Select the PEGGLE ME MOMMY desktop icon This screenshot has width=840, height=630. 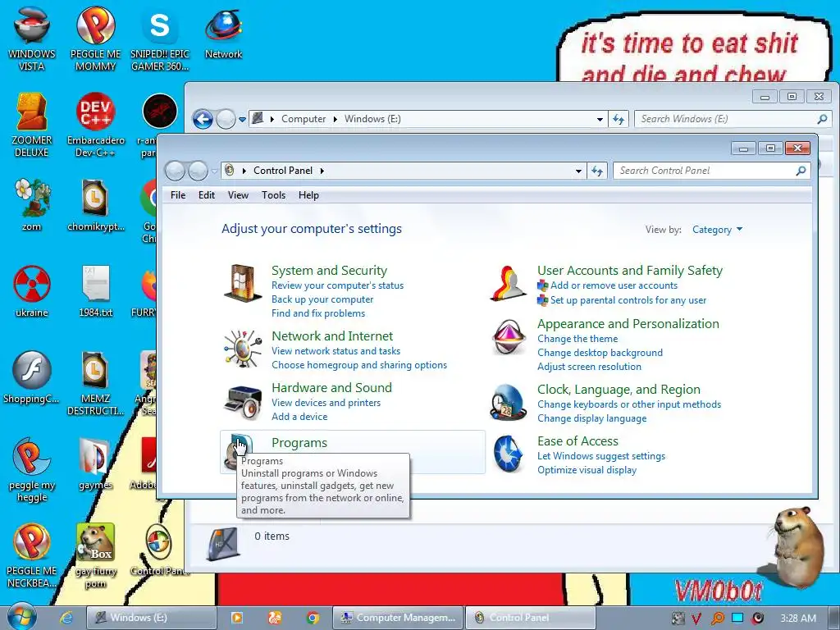[95, 39]
